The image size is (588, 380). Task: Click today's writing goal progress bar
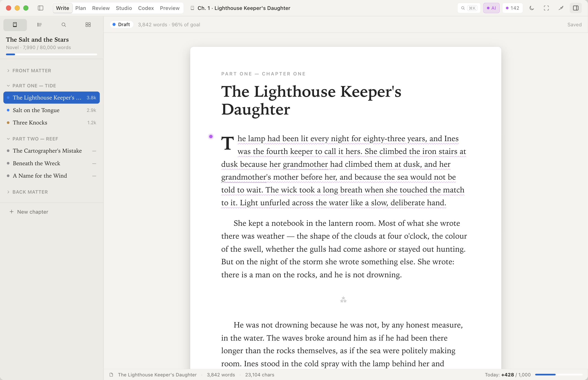[x=559, y=375]
